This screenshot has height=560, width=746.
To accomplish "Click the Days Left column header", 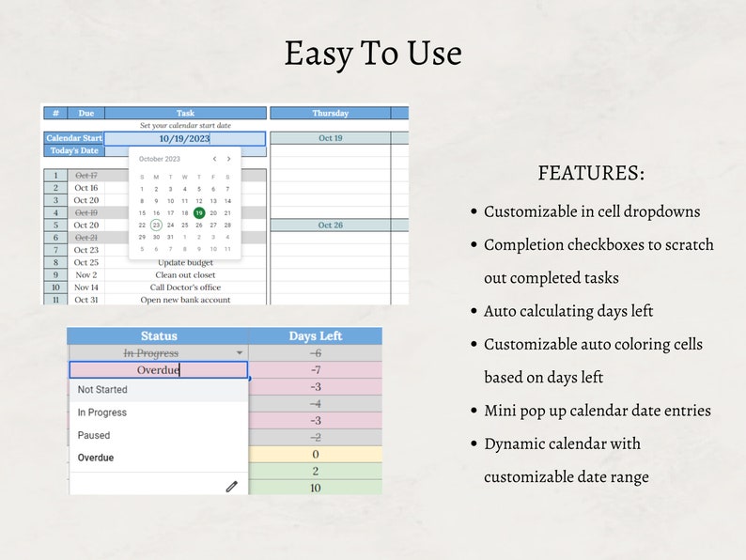I will [316, 335].
